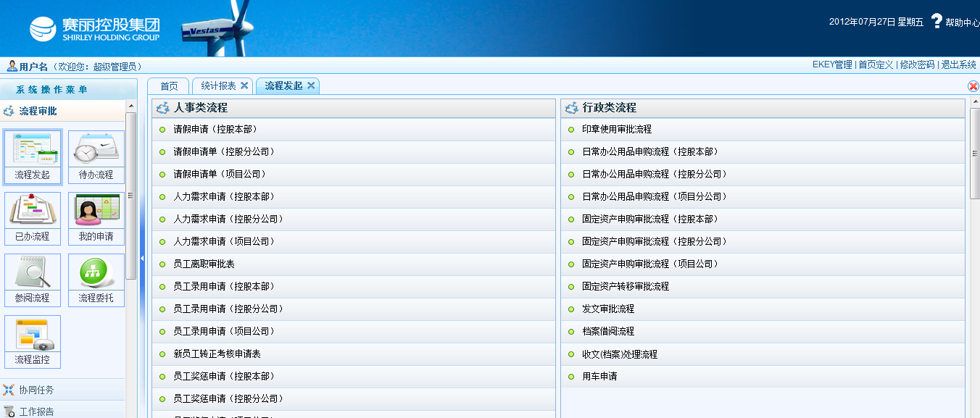Click the 退出系统 link
The height and width of the screenshot is (418, 980).
tap(958, 64)
